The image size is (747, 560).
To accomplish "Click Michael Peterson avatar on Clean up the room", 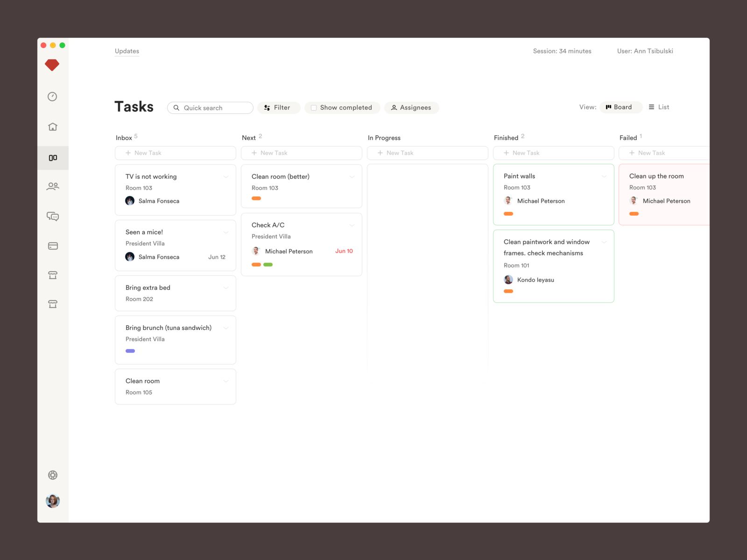I will tap(634, 201).
